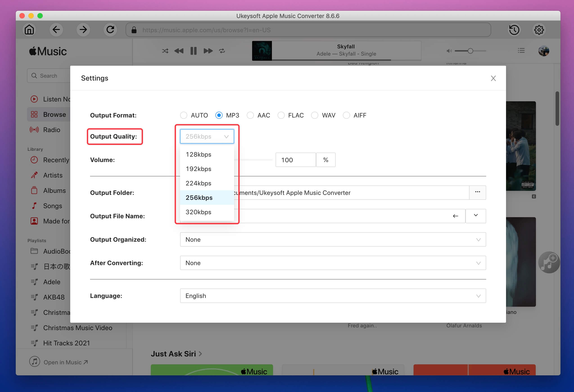Click the repeat playback icon

coord(222,51)
